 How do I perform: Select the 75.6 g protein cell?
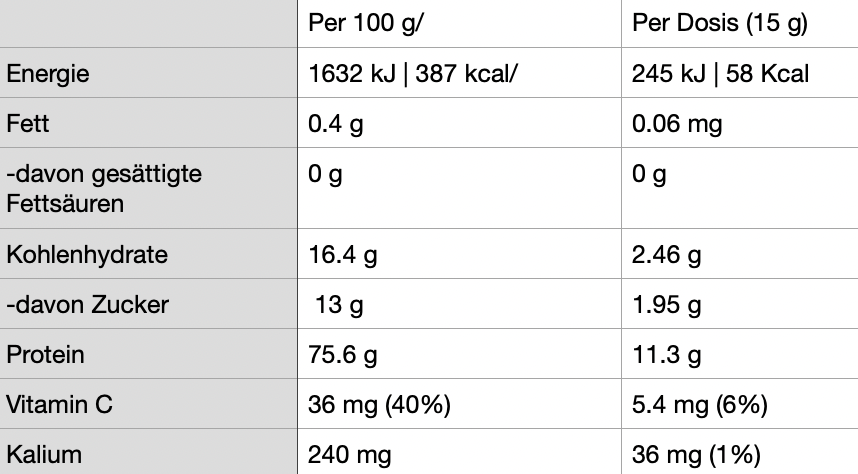click(460, 354)
